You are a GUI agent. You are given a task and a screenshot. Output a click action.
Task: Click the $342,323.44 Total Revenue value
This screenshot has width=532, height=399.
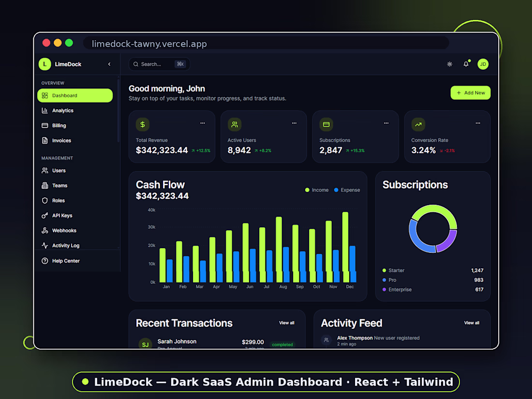(162, 150)
